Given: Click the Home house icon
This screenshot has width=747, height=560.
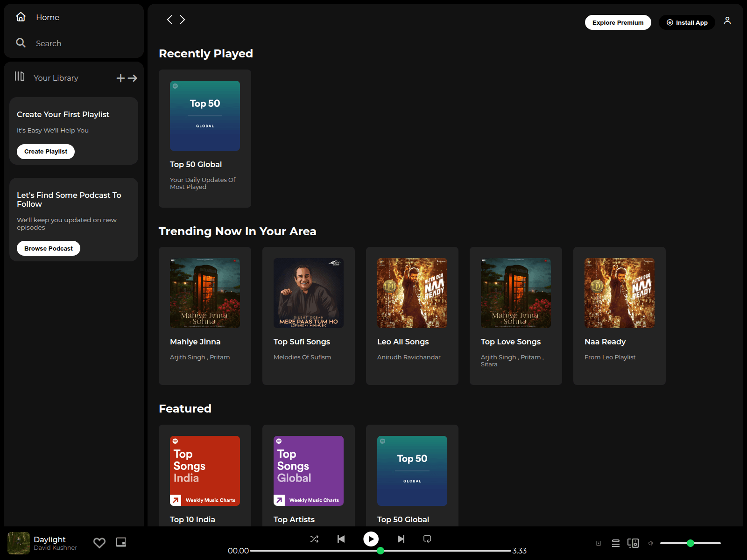Looking at the screenshot, I should tap(21, 17).
